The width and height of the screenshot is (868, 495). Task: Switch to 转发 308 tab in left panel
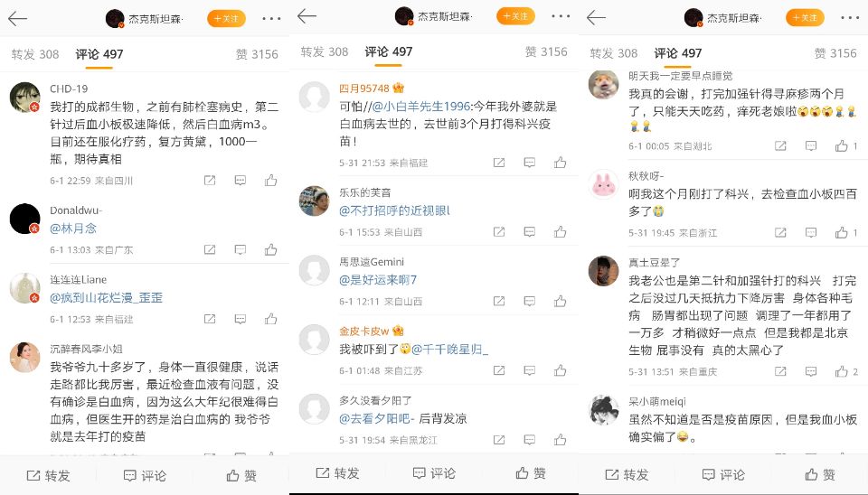(x=35, y=54)
